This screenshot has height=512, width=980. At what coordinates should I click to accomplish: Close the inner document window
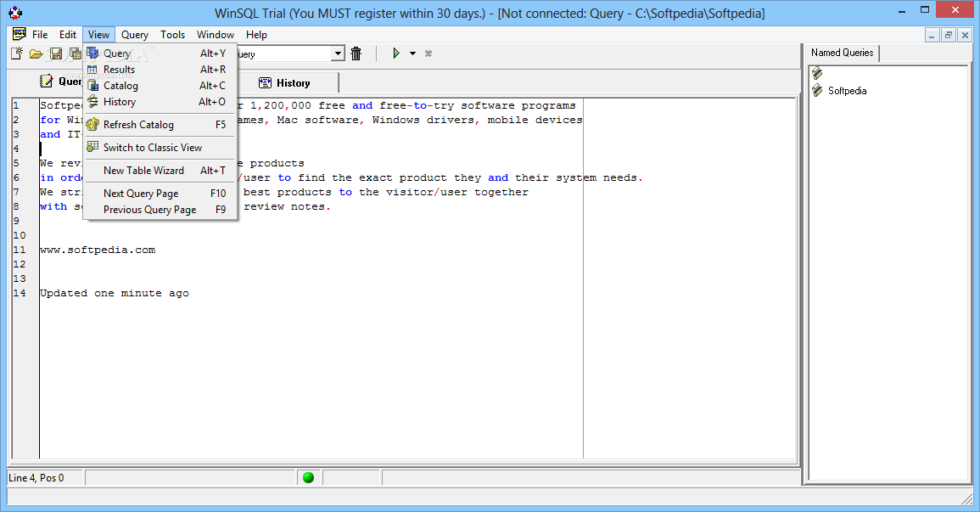tap(965, 35)
